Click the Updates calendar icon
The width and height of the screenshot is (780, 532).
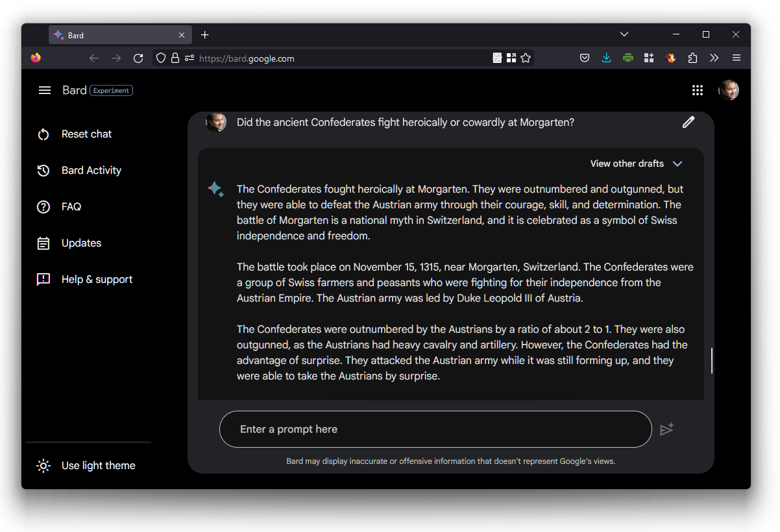tap(43, 243)
